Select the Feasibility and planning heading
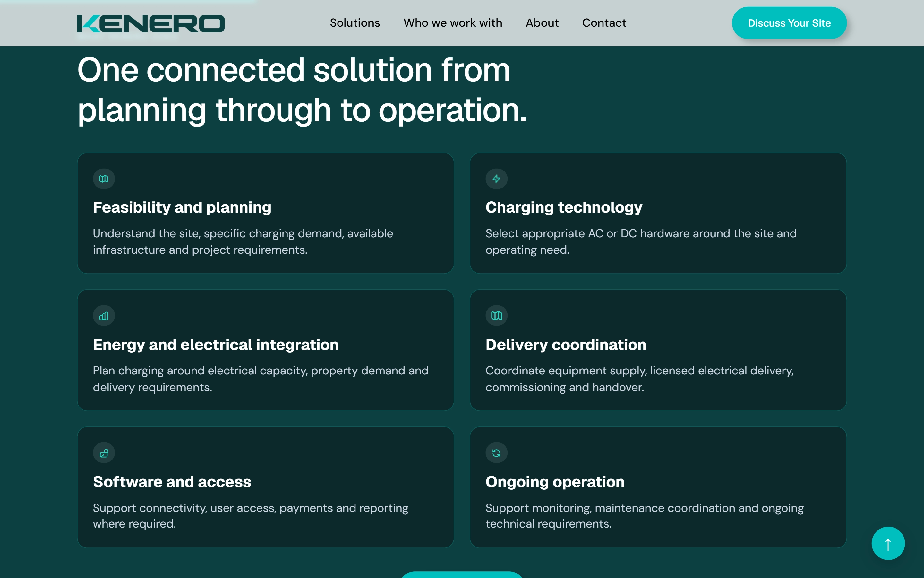Screen dimensions: 924x578 (182, 207)
